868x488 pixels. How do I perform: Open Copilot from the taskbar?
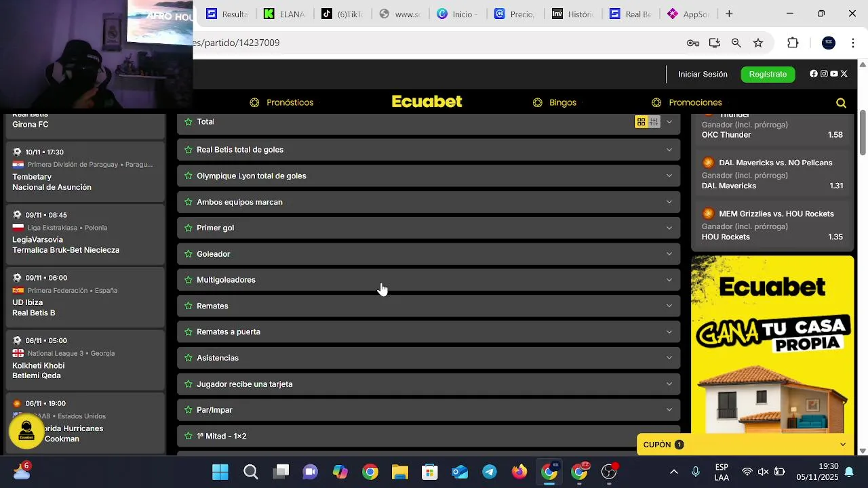(x=340, y=472)
